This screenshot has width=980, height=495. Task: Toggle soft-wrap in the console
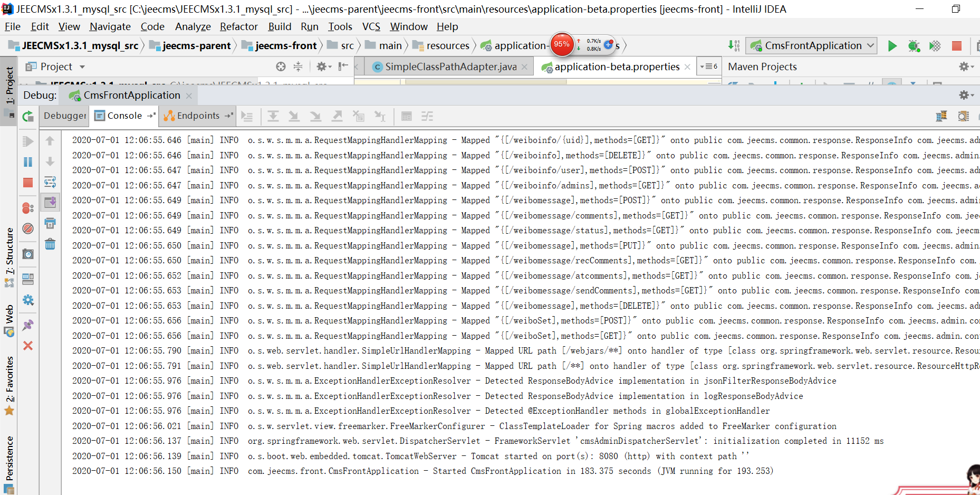(50, 183)
